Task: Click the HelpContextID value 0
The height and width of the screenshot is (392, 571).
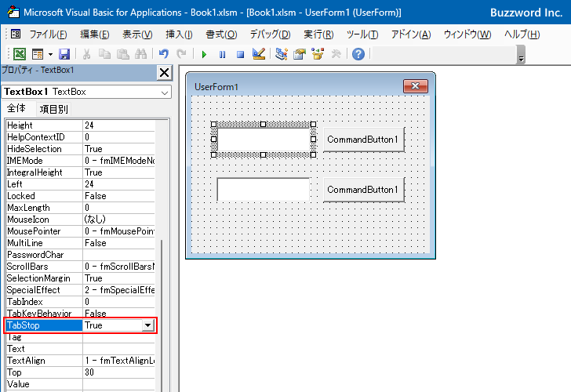Action: (x=118, y=137)
